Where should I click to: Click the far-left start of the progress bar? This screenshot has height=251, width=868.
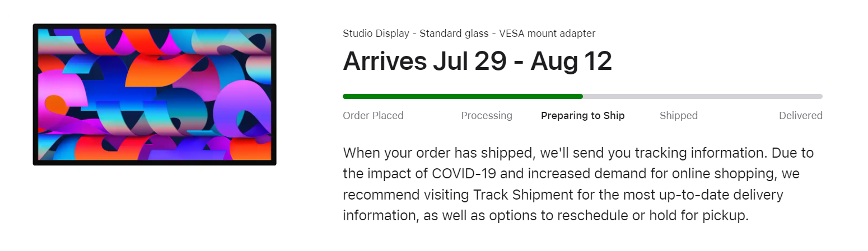pyautogui.click(x=344, y=96)
